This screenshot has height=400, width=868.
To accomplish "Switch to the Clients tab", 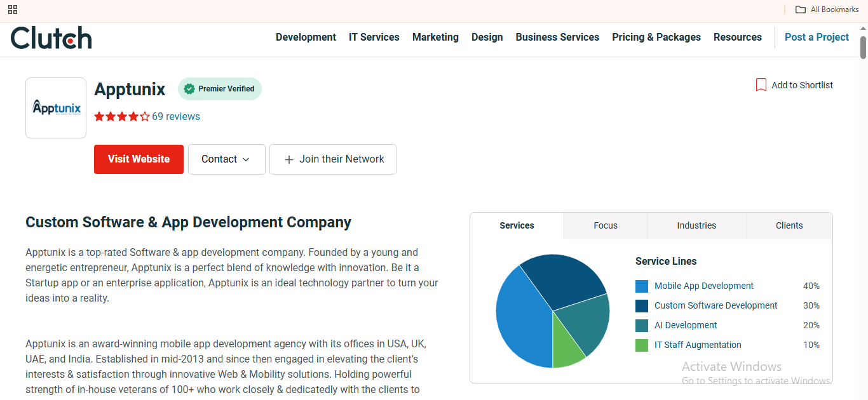I will [x=789, y=225].
